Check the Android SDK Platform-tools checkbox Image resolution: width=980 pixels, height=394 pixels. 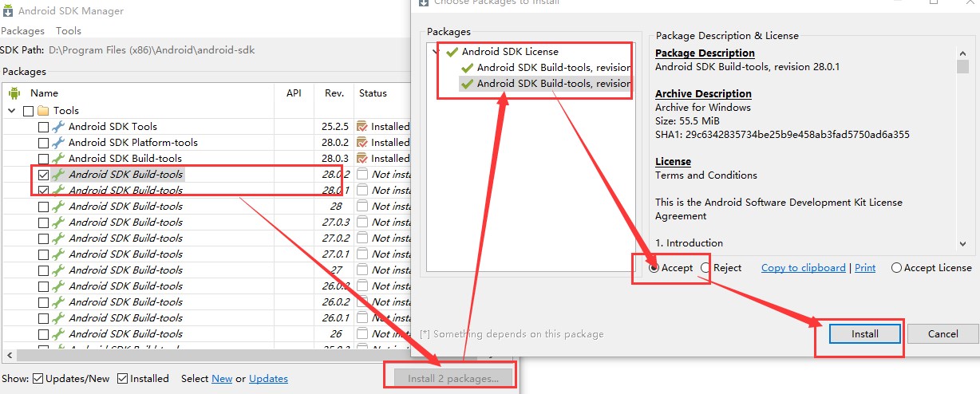43,143
